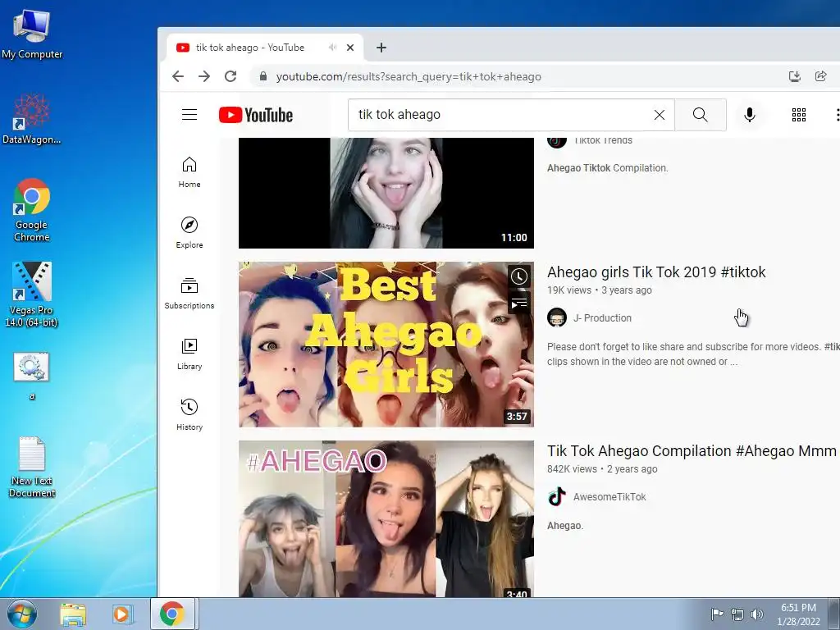Start voice search with the microphone
Viewport: 840px width, 630px height.
click(x=750, y=115)
